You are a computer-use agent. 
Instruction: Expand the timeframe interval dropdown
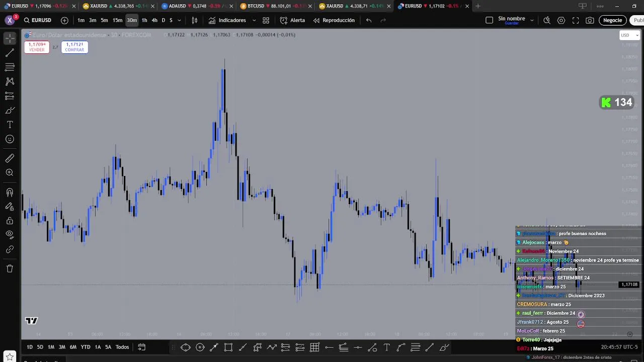tap(179, 20)
